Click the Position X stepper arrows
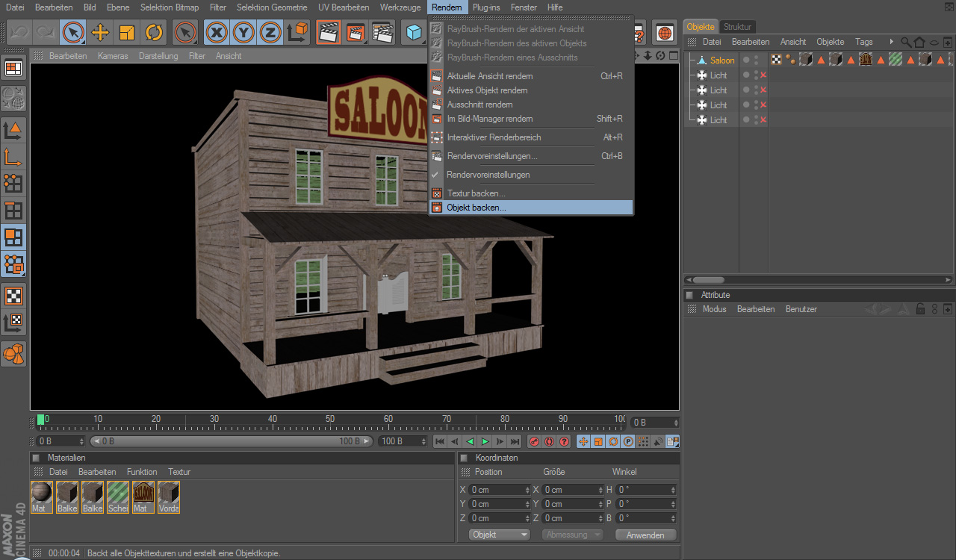 [x=527, y=490]
